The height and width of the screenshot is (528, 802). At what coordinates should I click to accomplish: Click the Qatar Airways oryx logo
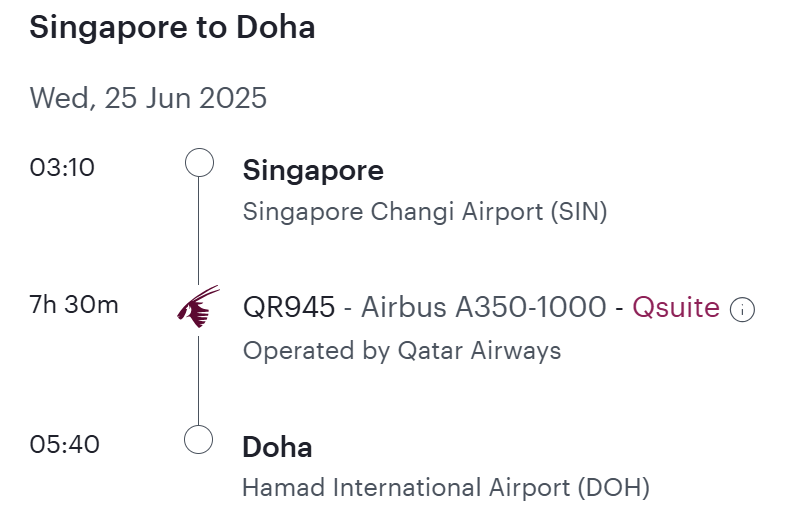point(198,306)
